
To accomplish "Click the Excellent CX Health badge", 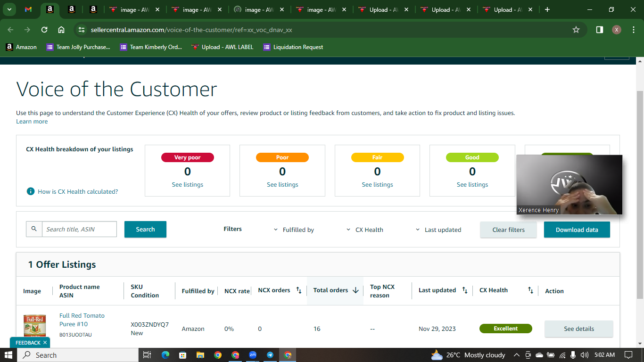I will tap(505, 329).
